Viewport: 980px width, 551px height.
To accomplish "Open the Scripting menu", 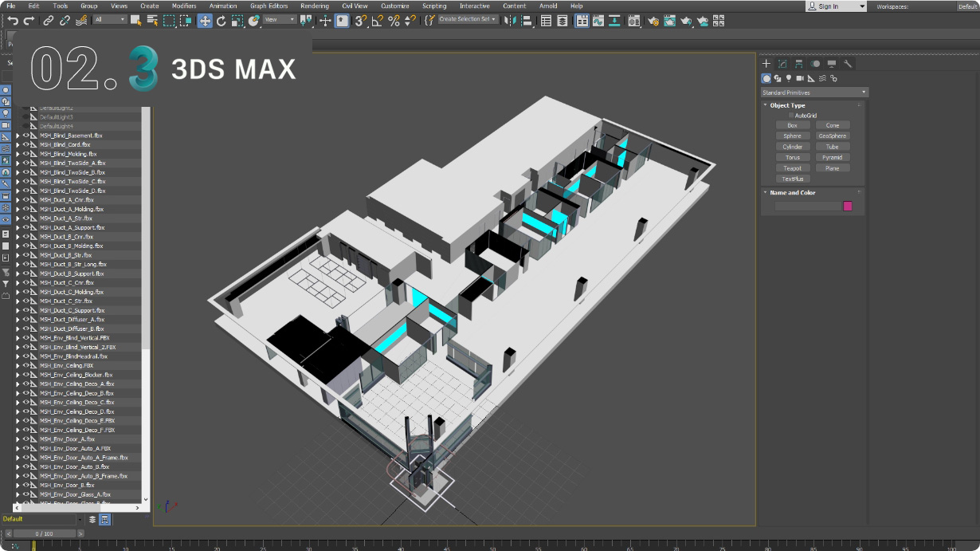I will (434, 6).
